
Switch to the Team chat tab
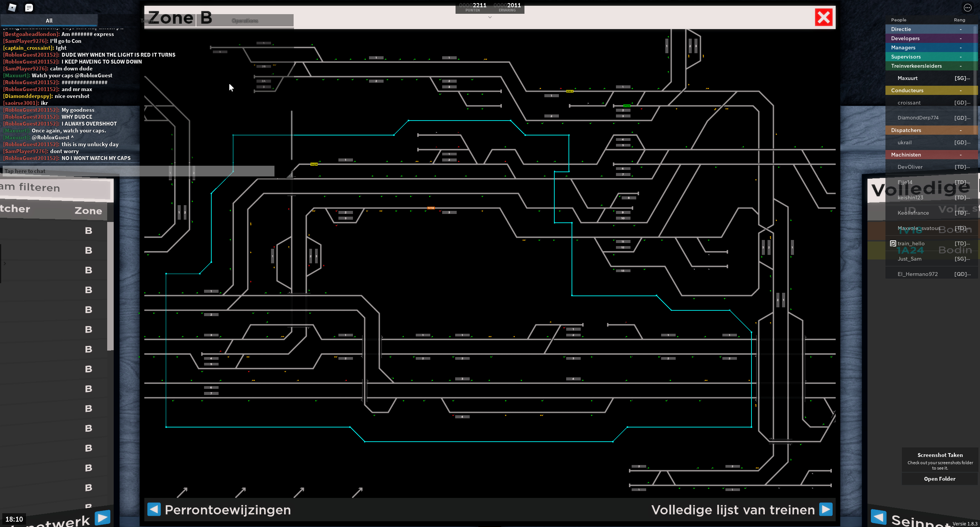(147, 21)
